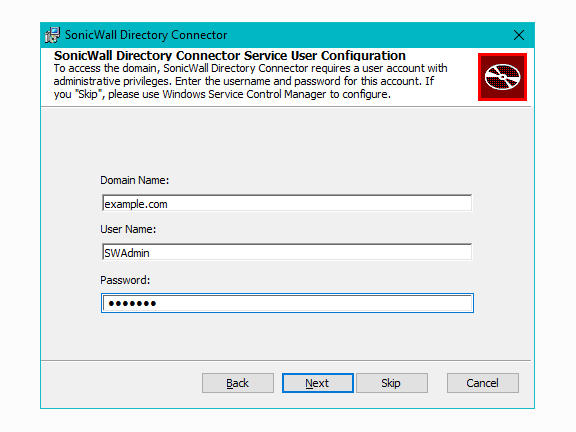Image resolution: width=576 pixels, height=432 pixels.
Task: Click the example.com text in the domain field
Action: pyautogui.click(x=136, y=204)
